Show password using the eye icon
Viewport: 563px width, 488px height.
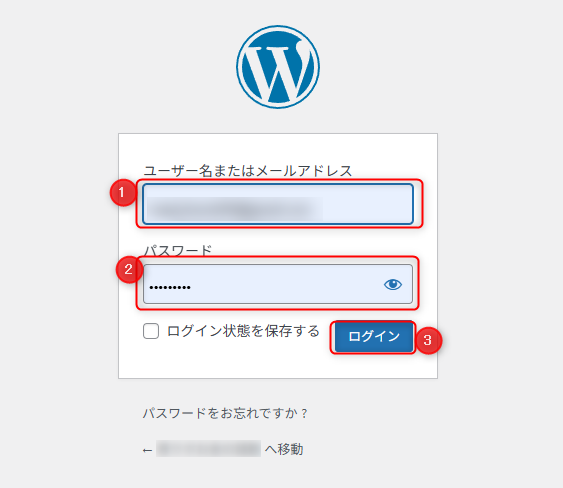pos(393,284)
